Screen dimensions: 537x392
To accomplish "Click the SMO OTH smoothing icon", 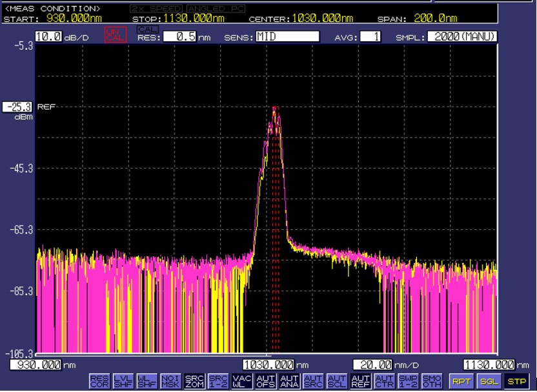I will (432, 381).
